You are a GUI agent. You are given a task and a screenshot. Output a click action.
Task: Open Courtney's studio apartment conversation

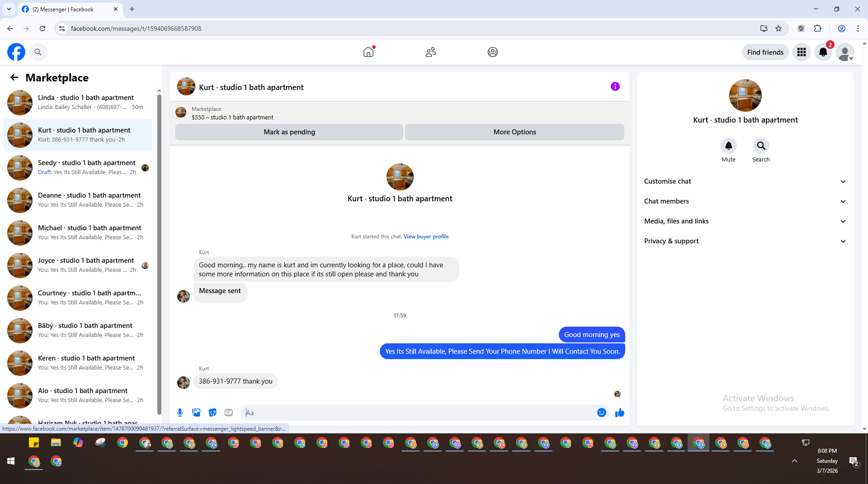pos(78,298)
